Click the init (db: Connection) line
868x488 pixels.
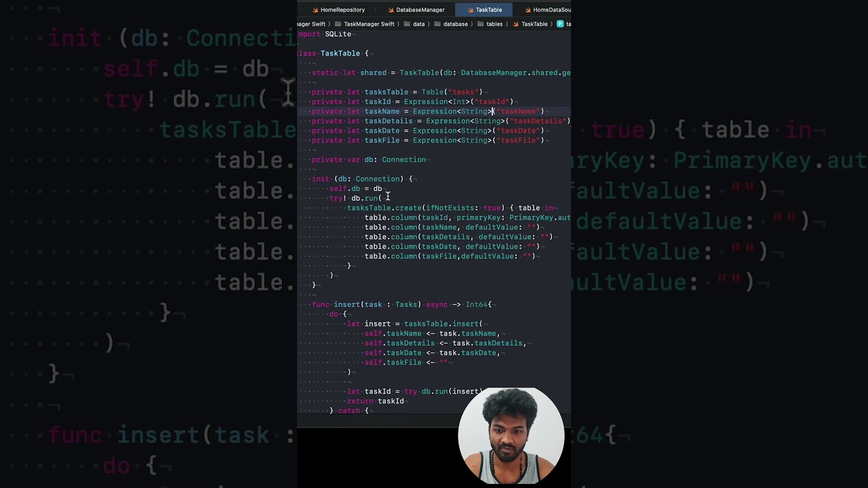(x=362, y=179)
